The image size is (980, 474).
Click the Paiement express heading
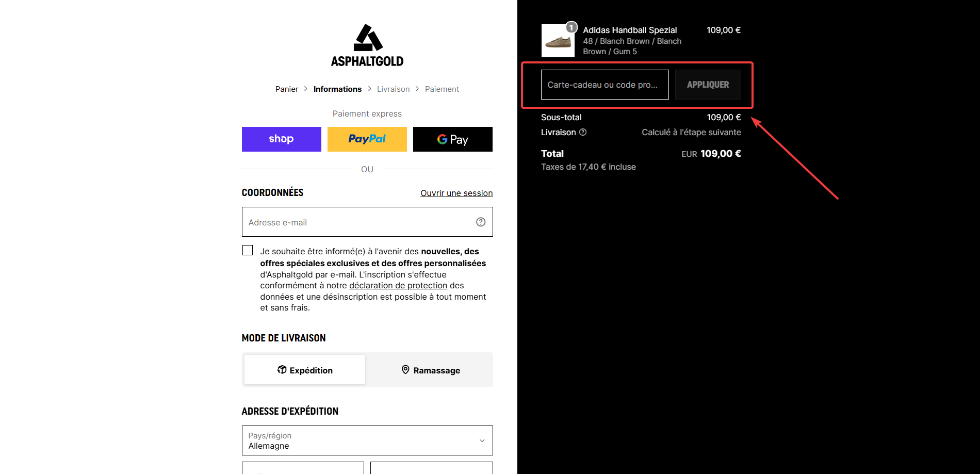coord(367,113)
